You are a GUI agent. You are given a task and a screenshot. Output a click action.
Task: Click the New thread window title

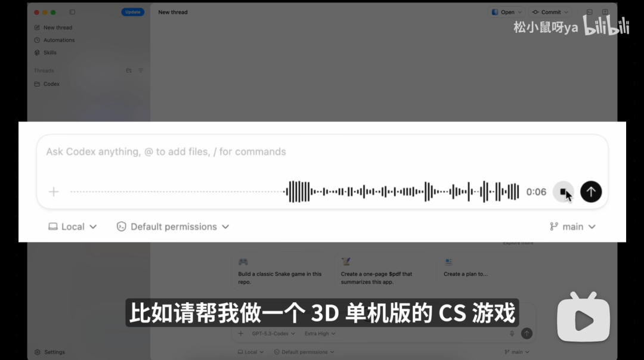(x=173, y=13)
